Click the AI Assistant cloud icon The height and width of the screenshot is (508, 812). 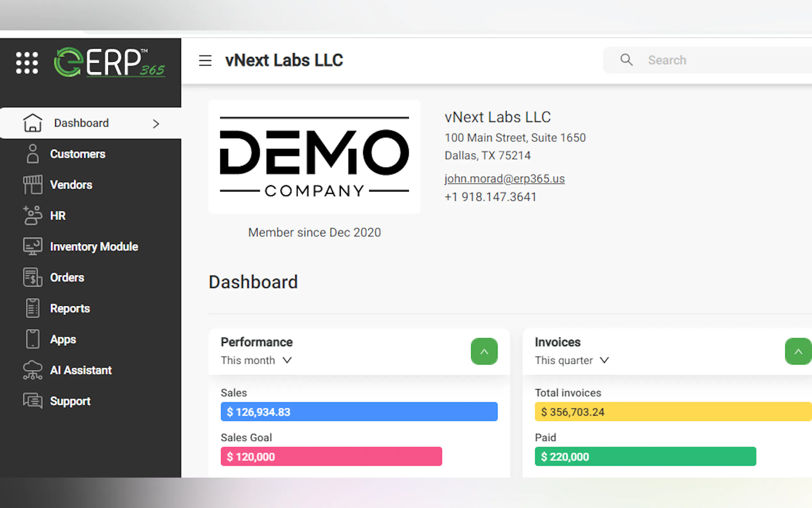click(33, 370)
